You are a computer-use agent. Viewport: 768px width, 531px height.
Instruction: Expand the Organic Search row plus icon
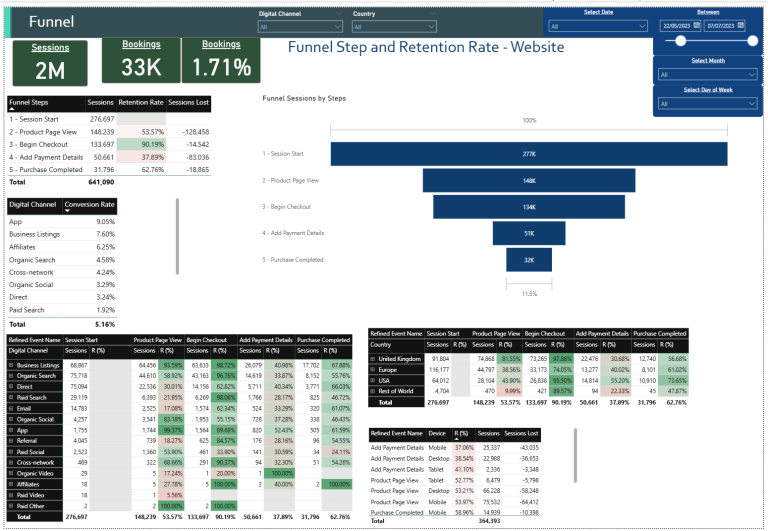pos(11,376)
